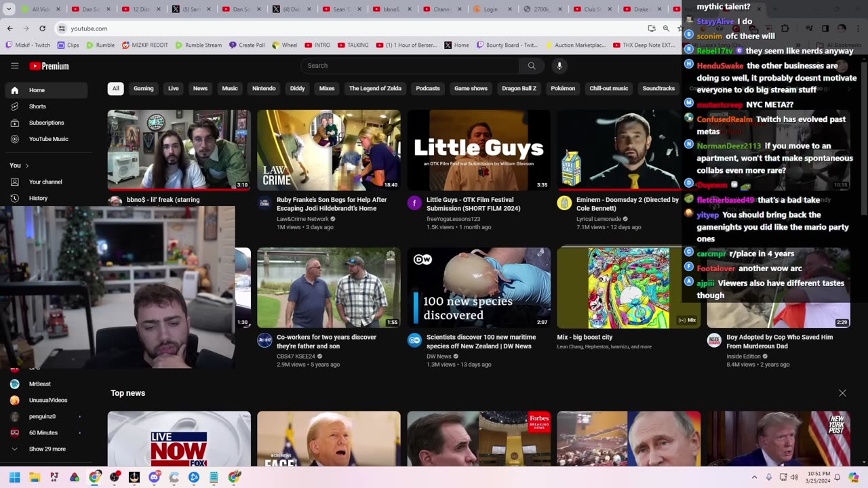Open the browser zoom magnifier icon
The image size is (868, 488).
coord(666,28)
